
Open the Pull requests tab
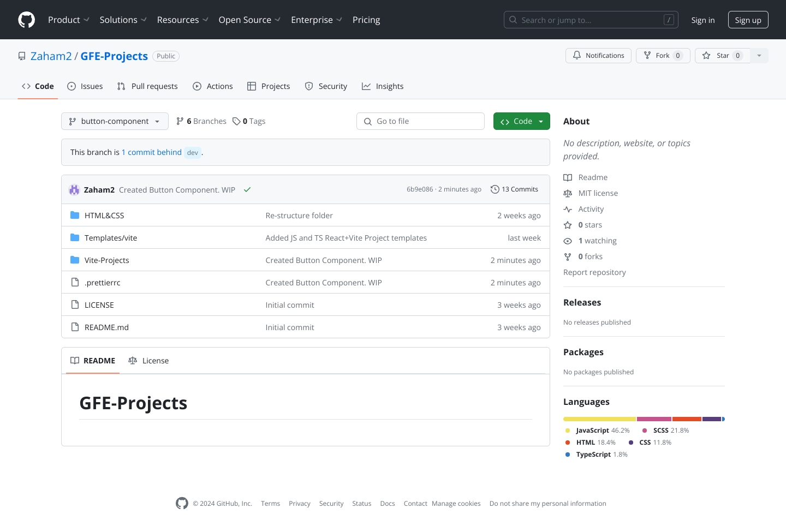coord(147,86)
